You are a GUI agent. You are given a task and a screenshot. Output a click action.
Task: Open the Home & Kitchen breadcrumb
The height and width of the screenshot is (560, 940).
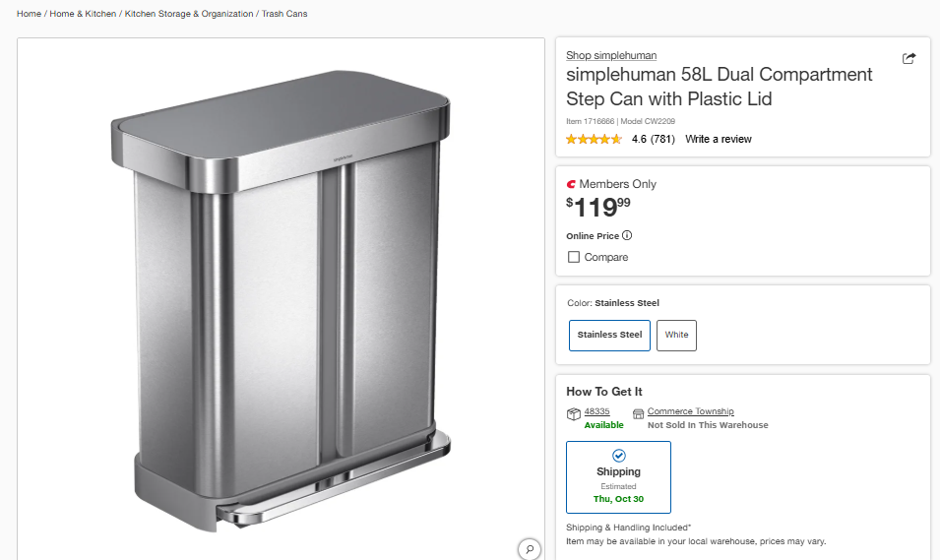83,14
